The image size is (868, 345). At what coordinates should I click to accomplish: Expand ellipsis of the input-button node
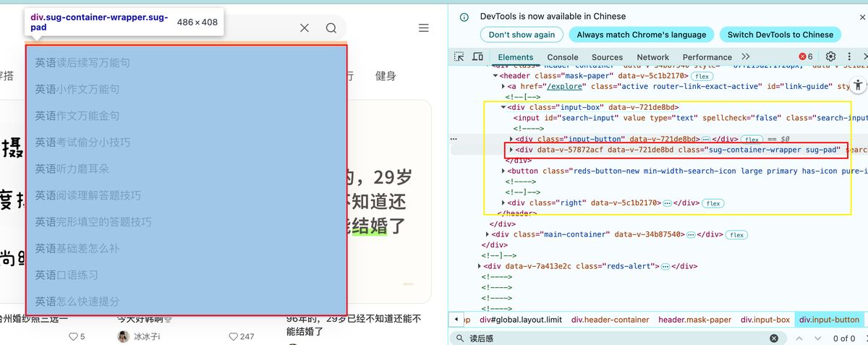(x=705, y=139)
